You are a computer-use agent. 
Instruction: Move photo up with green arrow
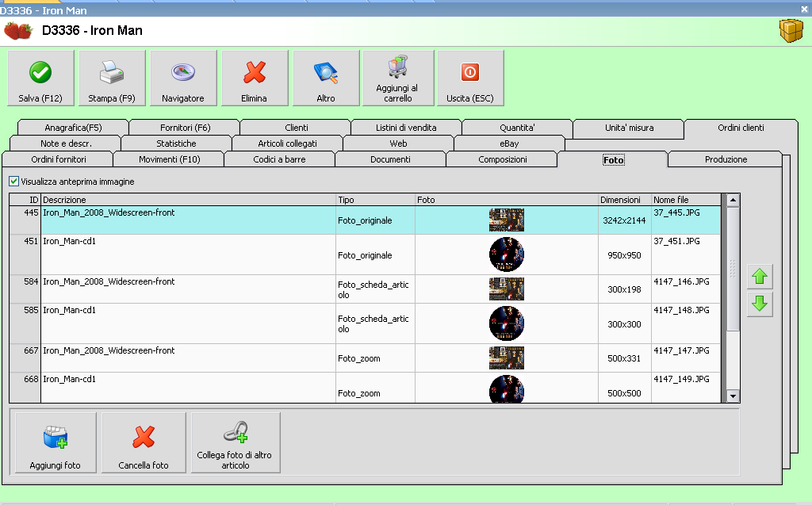point(760,277)
